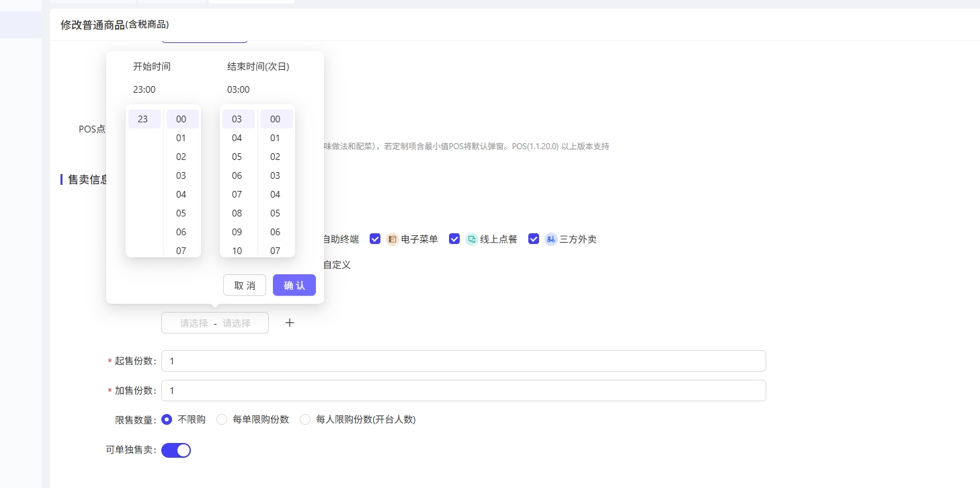This screenshot has height=488, width=980.
Task: Select 每单限购份数 radio option
Action: (222, 419)
